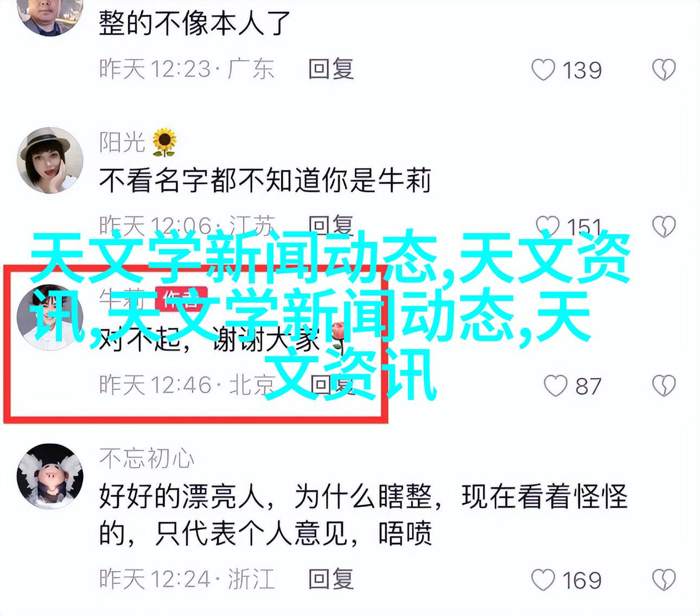Open 不忘初心's profile avatar
The height and width of the screenshot is (616, 700).
tap(50, 477)
